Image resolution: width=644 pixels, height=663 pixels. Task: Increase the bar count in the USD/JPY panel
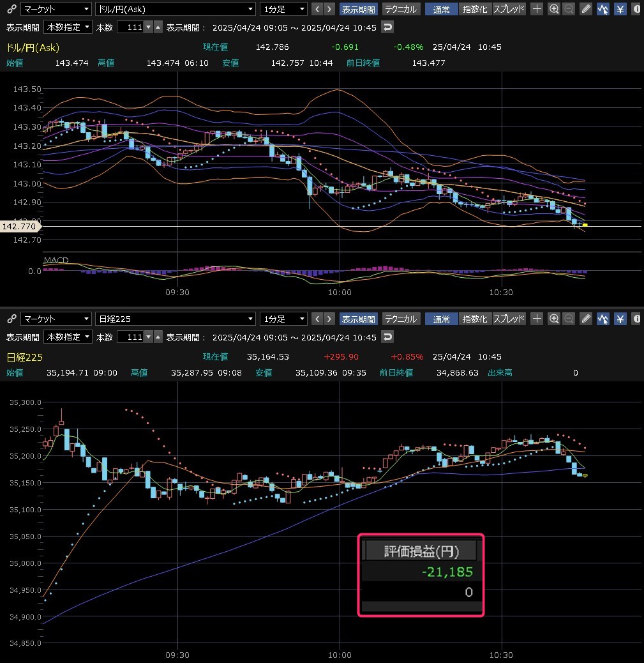pos(158,27)
